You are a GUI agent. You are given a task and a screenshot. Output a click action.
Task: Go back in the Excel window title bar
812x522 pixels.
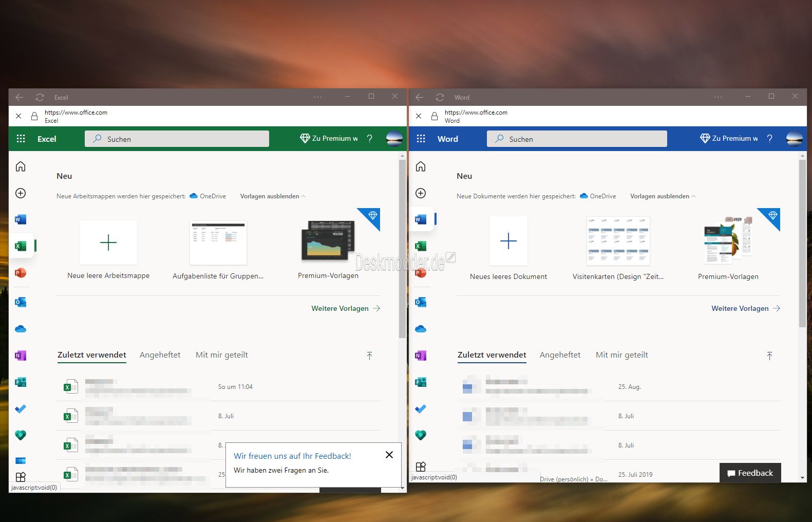coord(19,97)
